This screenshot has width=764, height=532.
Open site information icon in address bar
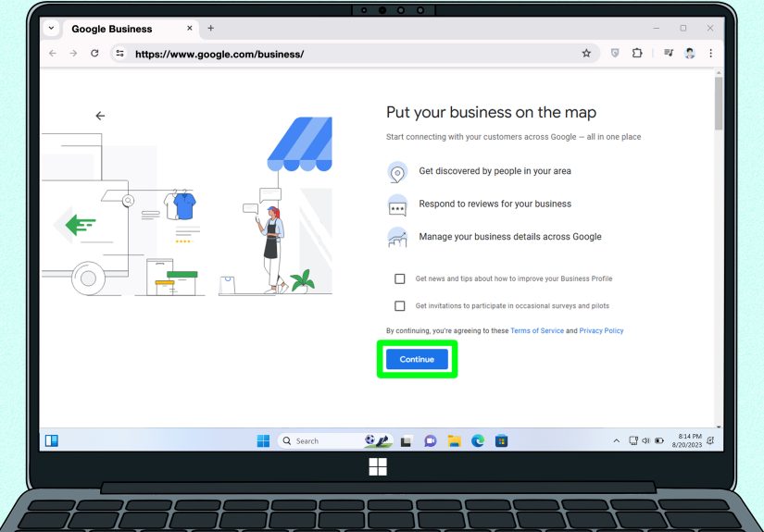pos(119,54)
